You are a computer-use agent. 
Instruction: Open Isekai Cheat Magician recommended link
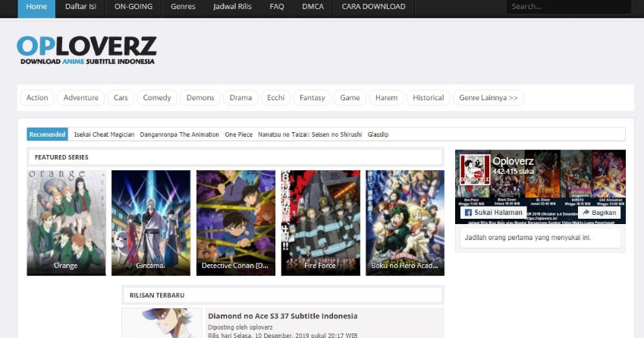click(104, 134)
